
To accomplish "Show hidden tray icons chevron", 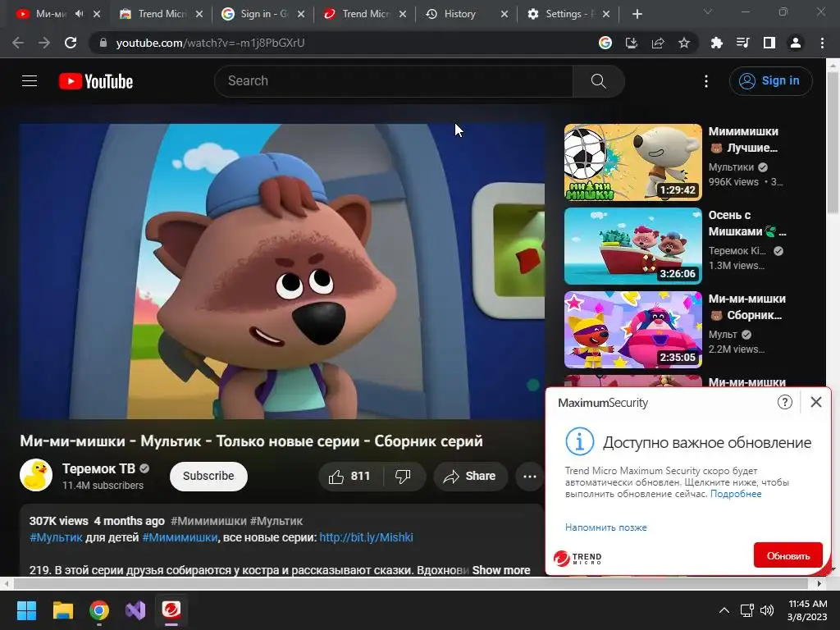I will 724,610.
